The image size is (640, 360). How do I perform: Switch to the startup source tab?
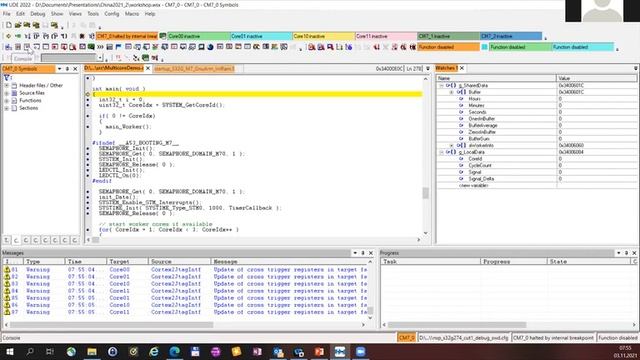[194, 69]
